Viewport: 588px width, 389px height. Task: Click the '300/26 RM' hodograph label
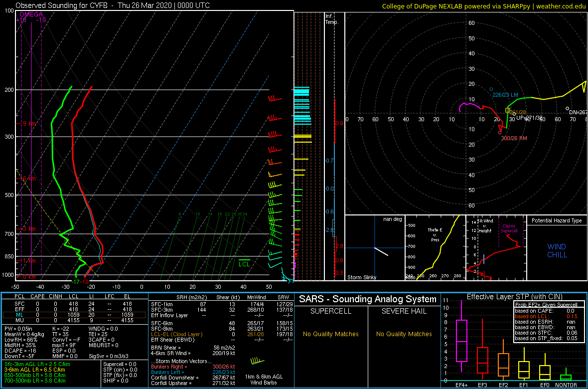pos(514,138)
